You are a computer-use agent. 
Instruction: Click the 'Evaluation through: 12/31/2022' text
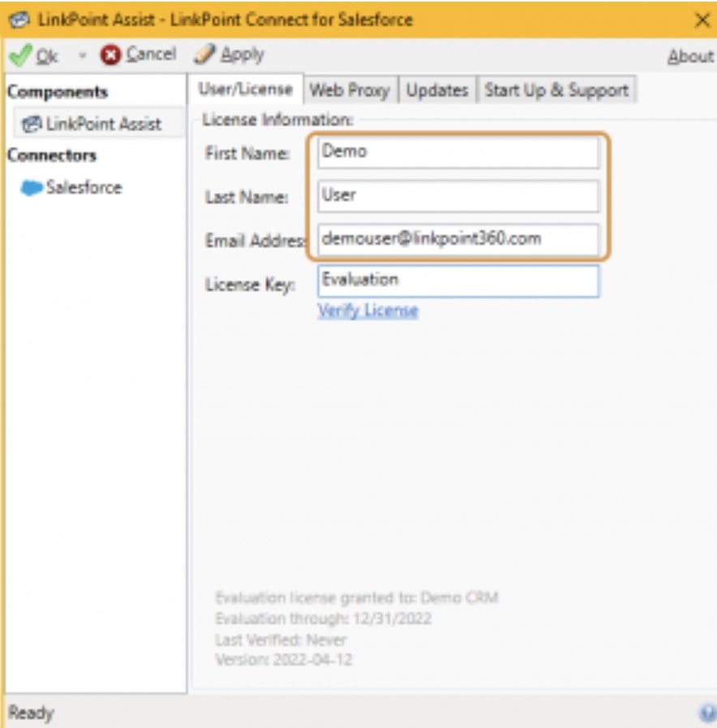[x=323, y=619]
